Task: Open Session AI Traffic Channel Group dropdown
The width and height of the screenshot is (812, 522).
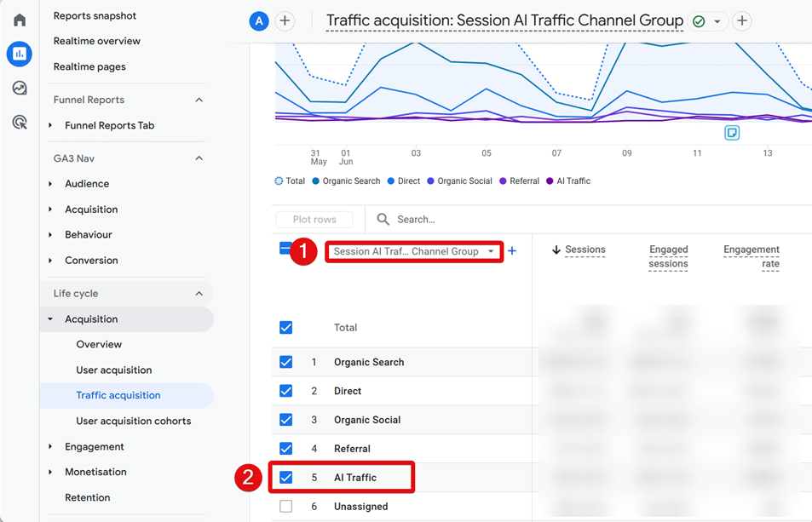Action: coord(414,251)
